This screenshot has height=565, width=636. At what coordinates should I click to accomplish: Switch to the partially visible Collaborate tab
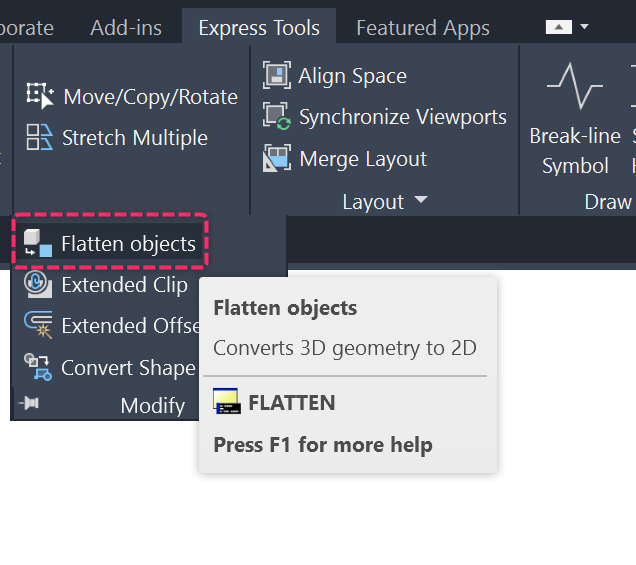(27, 27)
